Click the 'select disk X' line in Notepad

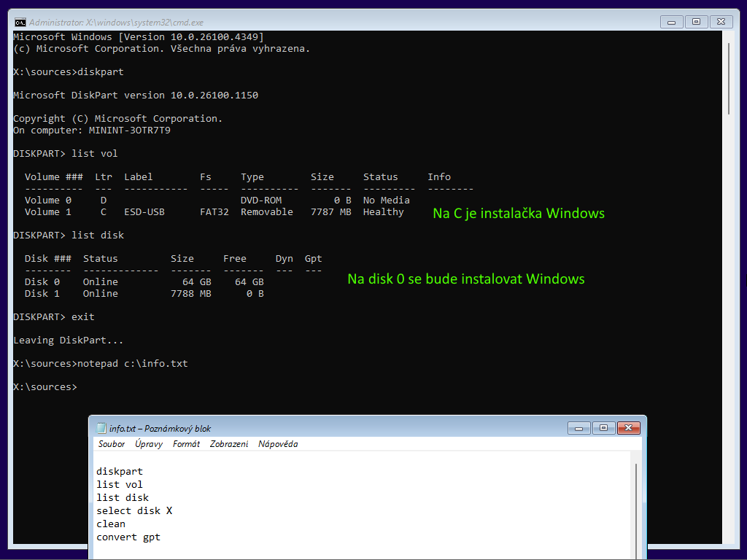click(134, 510)
